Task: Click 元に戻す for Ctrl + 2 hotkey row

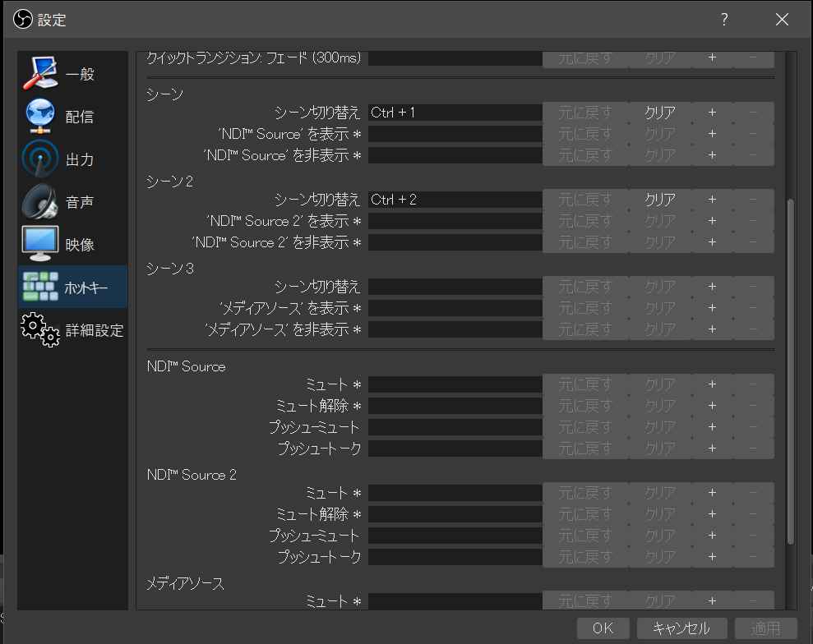Action: 585,200
